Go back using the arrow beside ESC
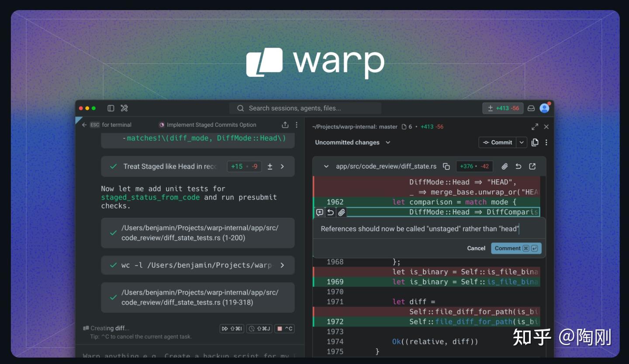Screen dimensions: 629x364 pyautogui.click(x=84, y=125)
